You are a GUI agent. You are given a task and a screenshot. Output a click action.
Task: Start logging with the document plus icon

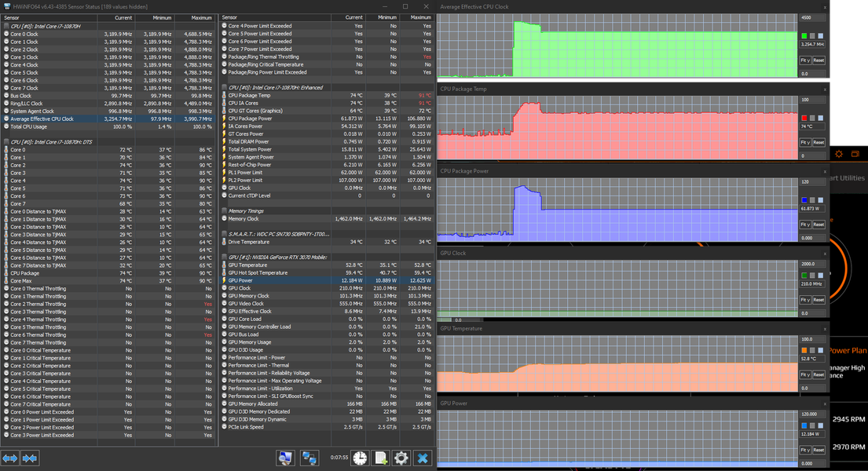(380, 458)
